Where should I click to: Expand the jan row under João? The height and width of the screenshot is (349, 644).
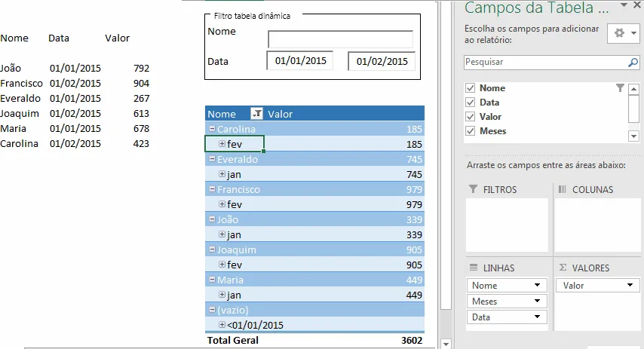(x=222, y=234)
